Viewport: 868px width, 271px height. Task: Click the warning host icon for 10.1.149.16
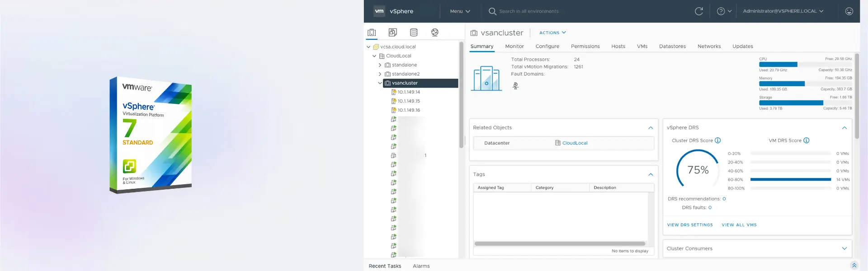[x=393, y=110]
